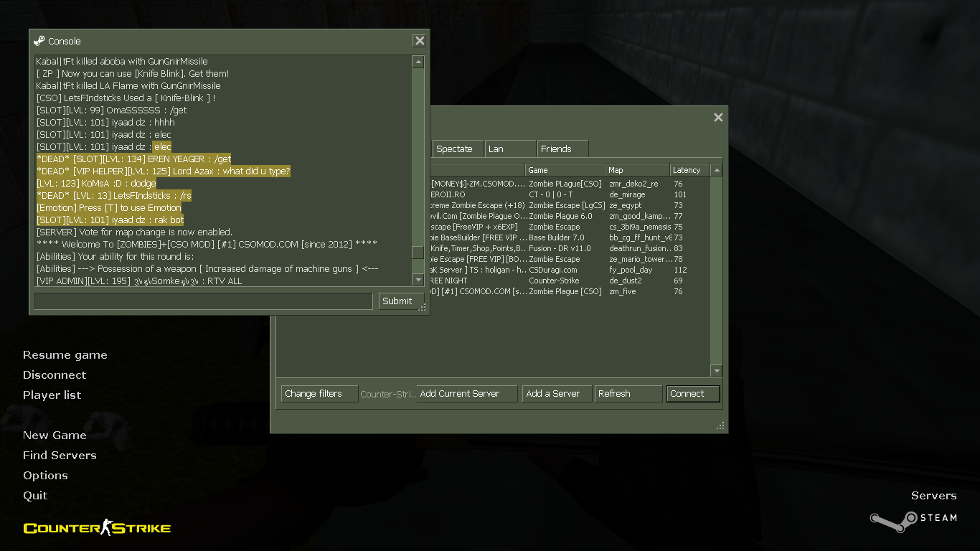This screenshot has width=980, height=551.
Task: Click the server list scroll down arrow
Action: pos(716,371)
